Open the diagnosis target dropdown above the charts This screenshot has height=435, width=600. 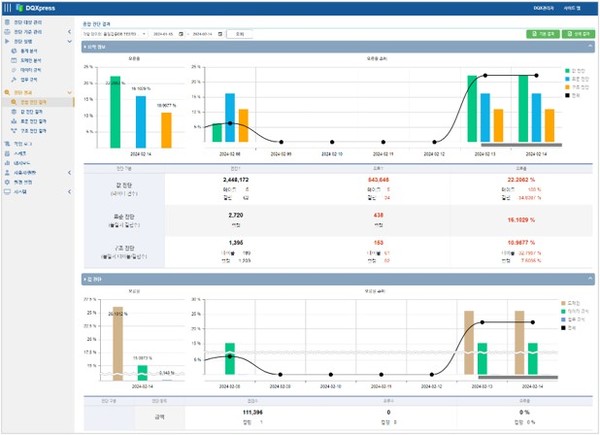115,33
